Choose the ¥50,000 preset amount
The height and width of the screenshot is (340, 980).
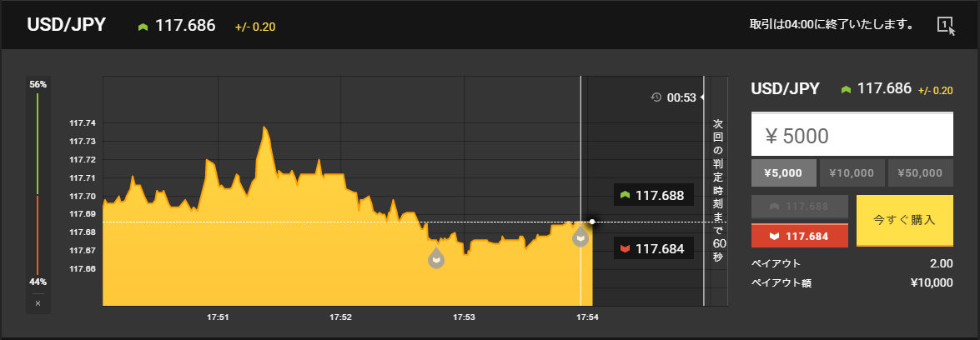(x=920, y=173)
